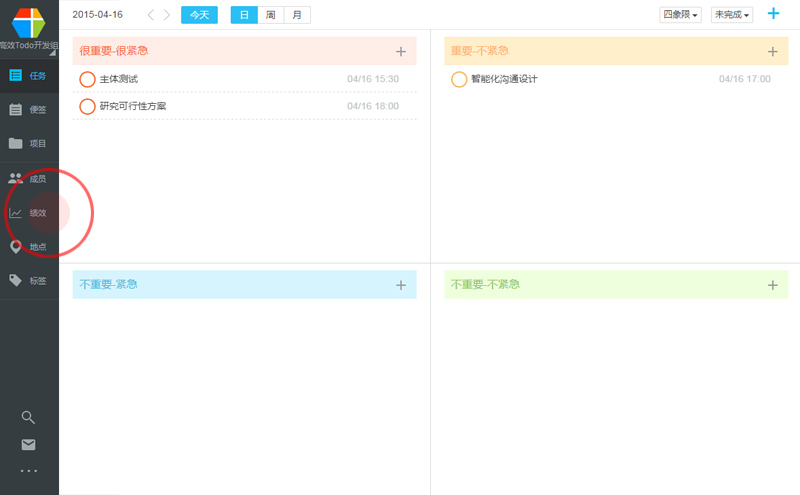Open the mail envelope icon in sidebar
The width and height of the screenshot is (800, 495).
(28, 445)
